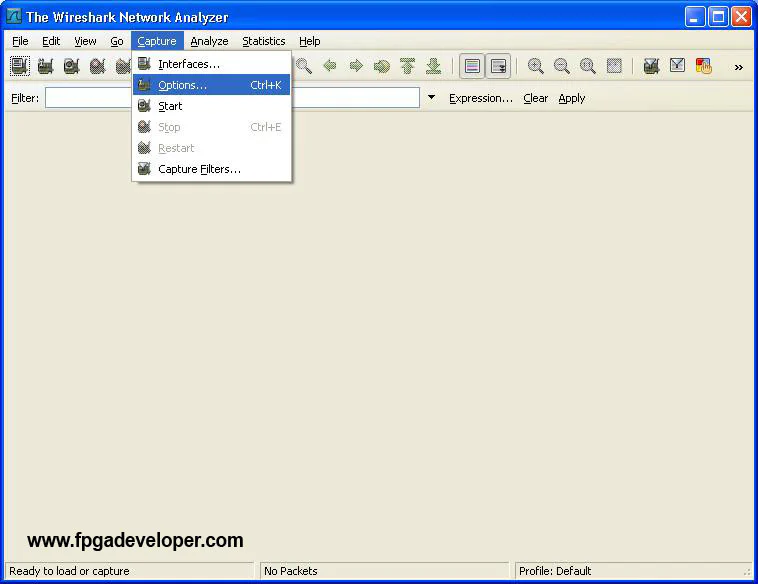Click the list interfaces toolbar icon
758x584 pixels.
[19, 66]
